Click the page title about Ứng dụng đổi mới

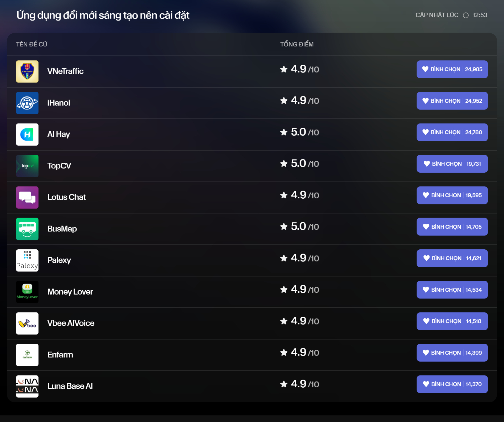pos(103,15)
